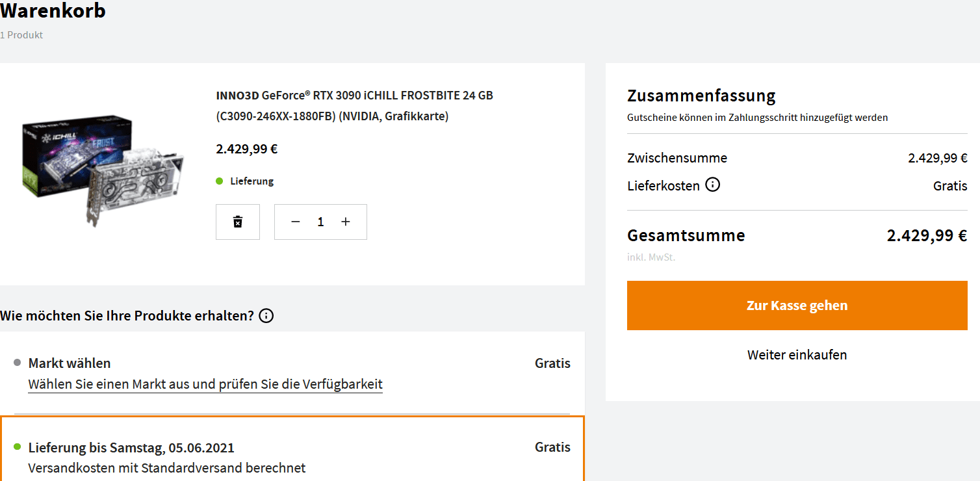Click 'Weiter einkaufen' link

[x=797, y=355]
